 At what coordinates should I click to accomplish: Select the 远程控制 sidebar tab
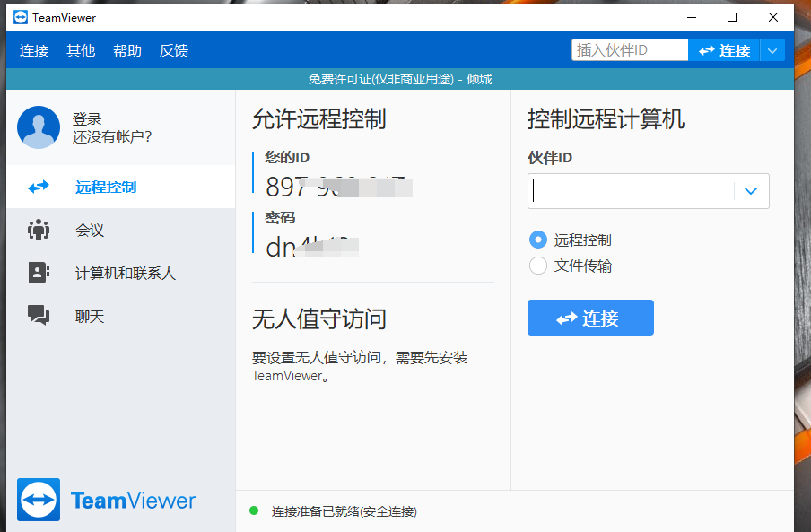coord(120,187)
